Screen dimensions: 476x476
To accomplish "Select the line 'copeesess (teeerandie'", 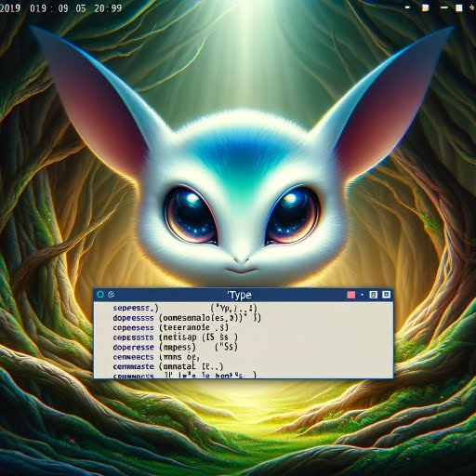I will pos(171,327).
